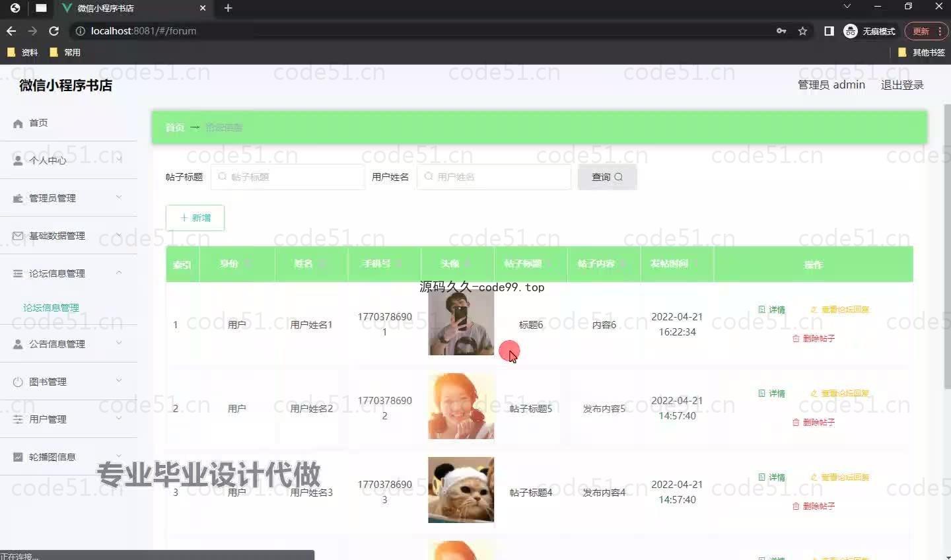Bookmark this page with the star icon
951x560 pixels.
tap(802, 31)
